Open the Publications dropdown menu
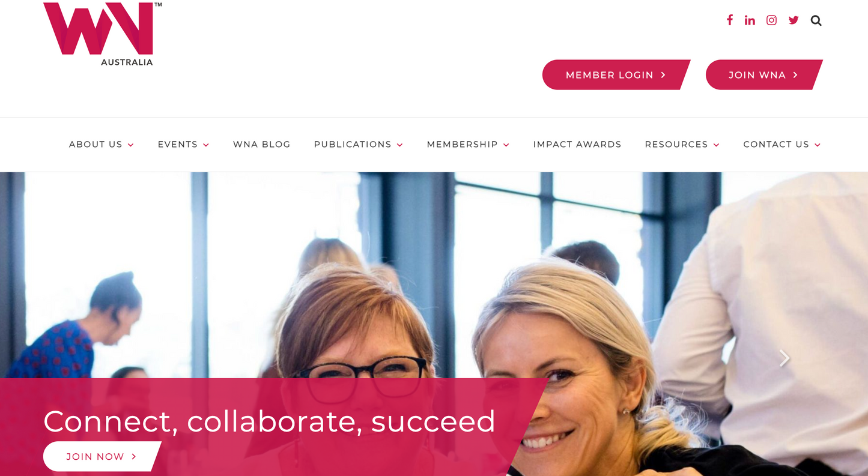 358,145
